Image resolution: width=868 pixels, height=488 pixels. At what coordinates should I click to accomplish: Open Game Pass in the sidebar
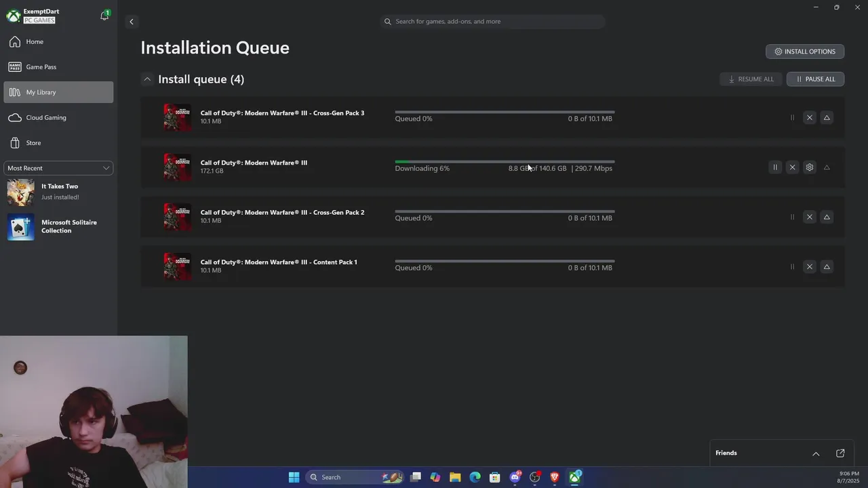[58, 67]
